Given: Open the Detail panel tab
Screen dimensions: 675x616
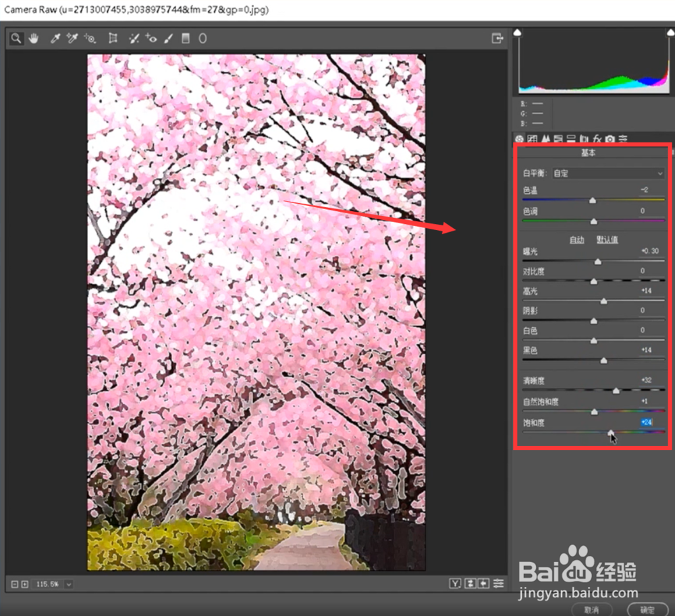Looking at the screenshot, I should [x=546, y=139].
